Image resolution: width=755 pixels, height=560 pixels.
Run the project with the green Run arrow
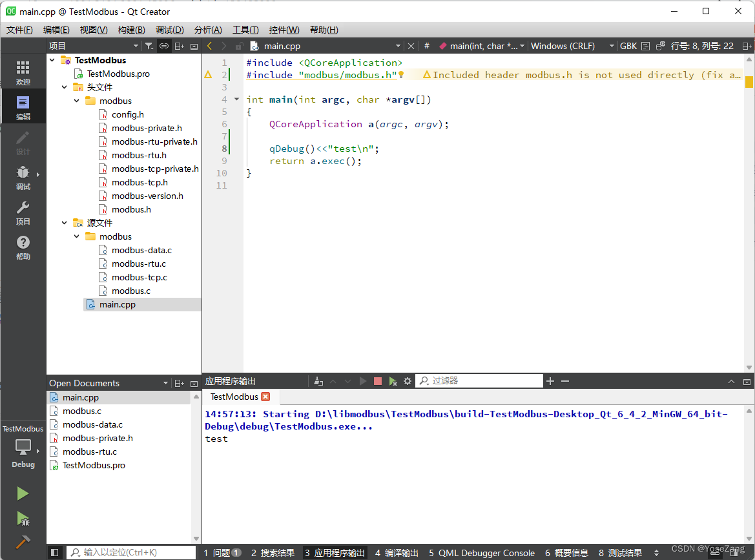point(23,493)
